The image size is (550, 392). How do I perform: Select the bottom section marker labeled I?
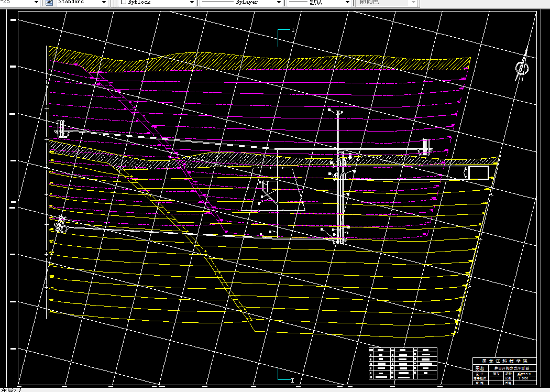286,375
